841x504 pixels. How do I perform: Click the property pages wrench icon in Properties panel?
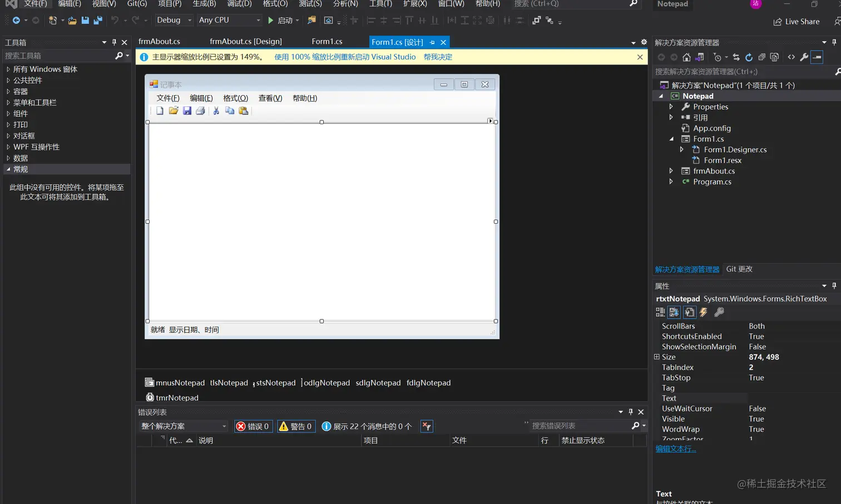719,313
